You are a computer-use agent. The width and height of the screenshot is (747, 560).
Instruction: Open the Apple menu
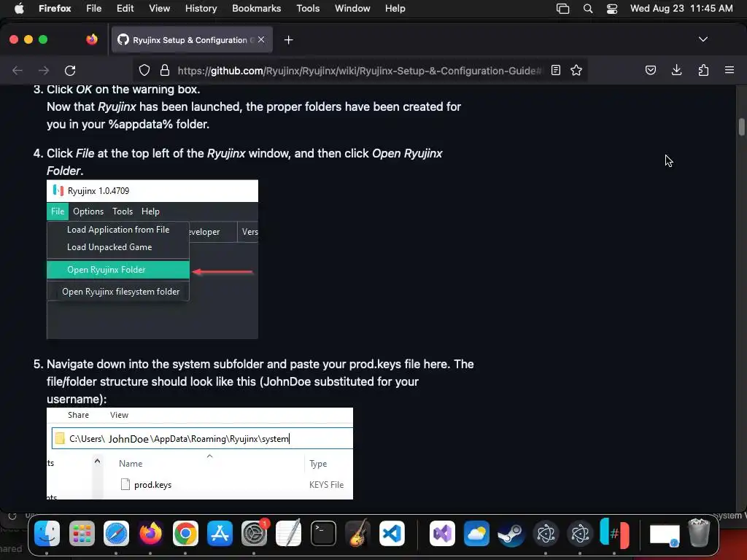(x=19, y=9)
